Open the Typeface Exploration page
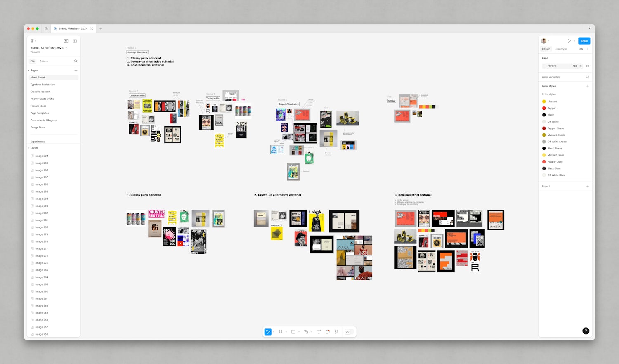 (x=43, y=85)
